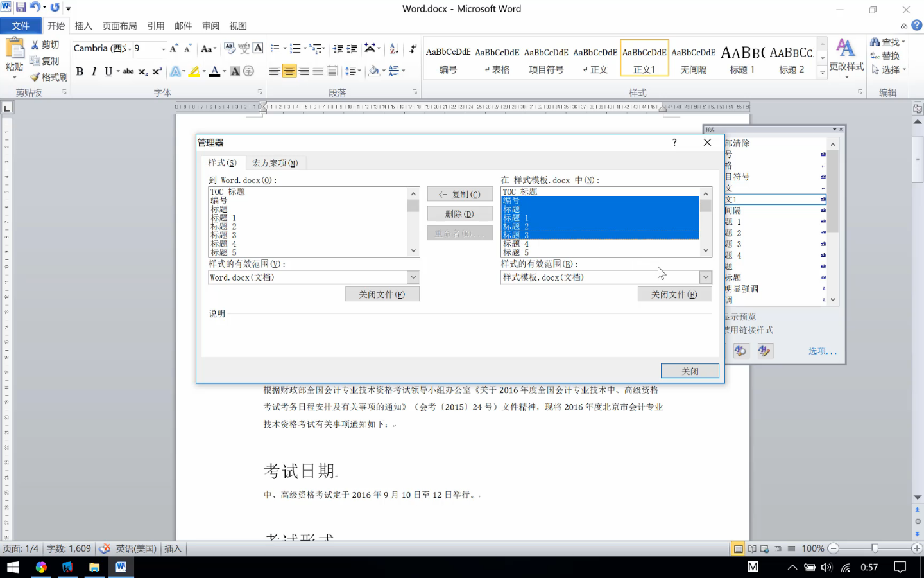This screenshot has height=578, width=924.
Task: Select the justify alignment icon
Action: point(319,71)
